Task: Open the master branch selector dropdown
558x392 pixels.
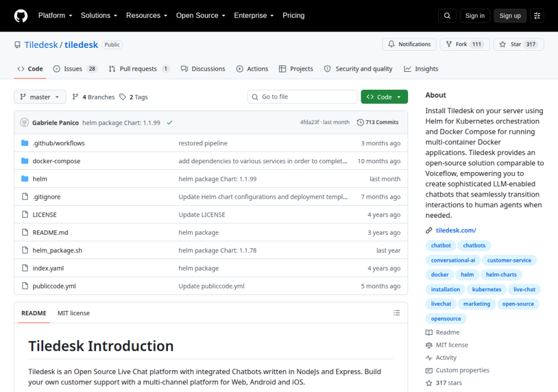Action: pos(40,97)
